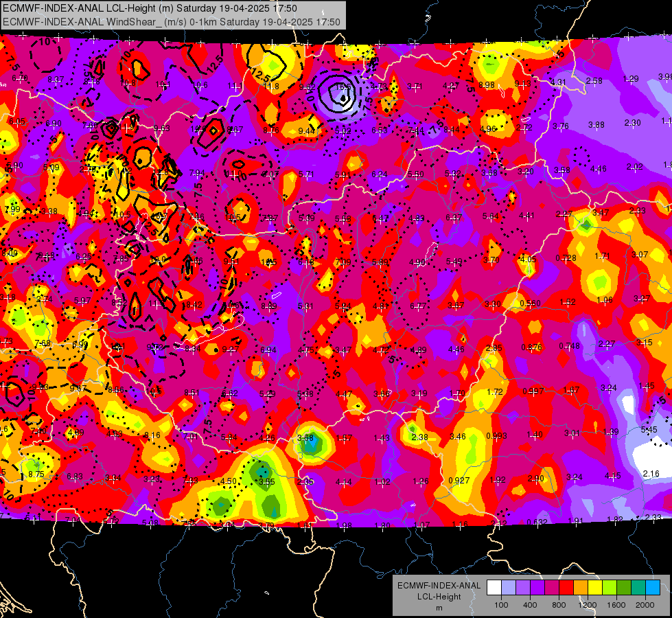Click the legend tick label 2000
672x618 pixels.
point(645,605)
